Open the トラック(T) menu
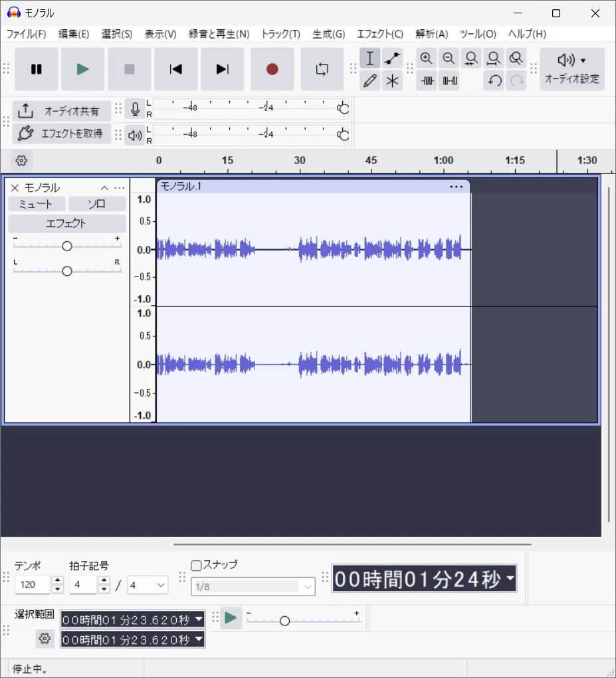The width and height of the screenshot is (616, 678). (281, 34)
